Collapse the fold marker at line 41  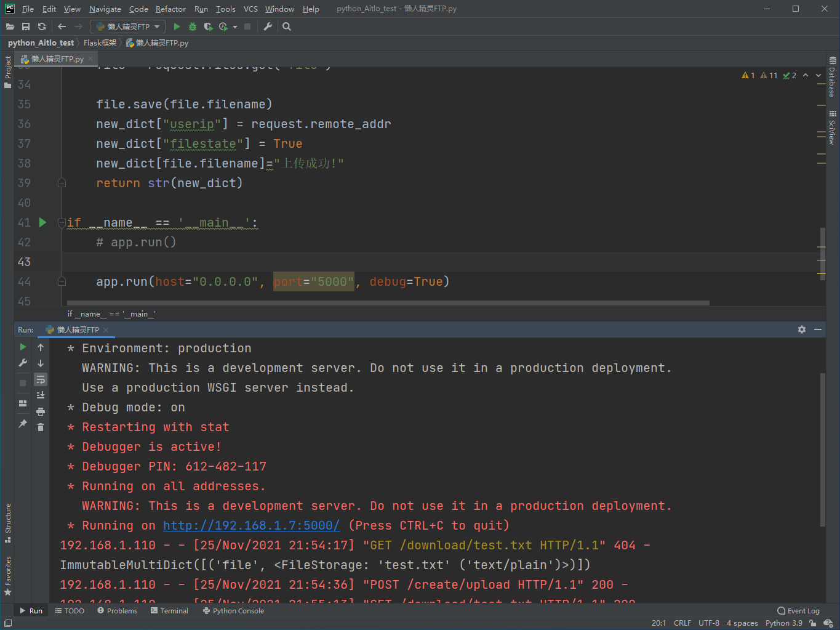[61, 222]
